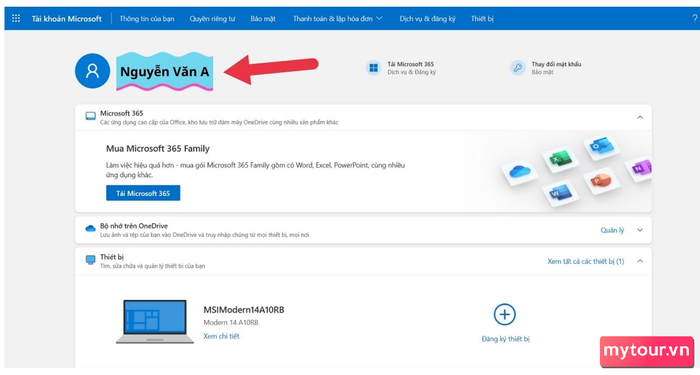Collapse the Thiết bị section
This screenshot has height=375, width=700.
[640, 261]
